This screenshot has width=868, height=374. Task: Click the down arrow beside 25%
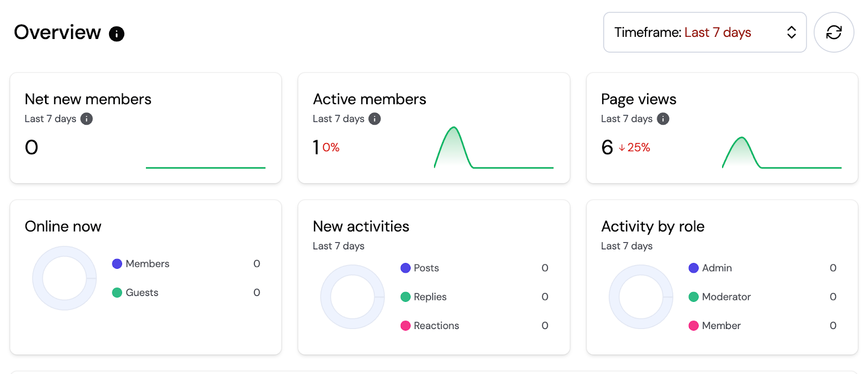click(622, 147)
